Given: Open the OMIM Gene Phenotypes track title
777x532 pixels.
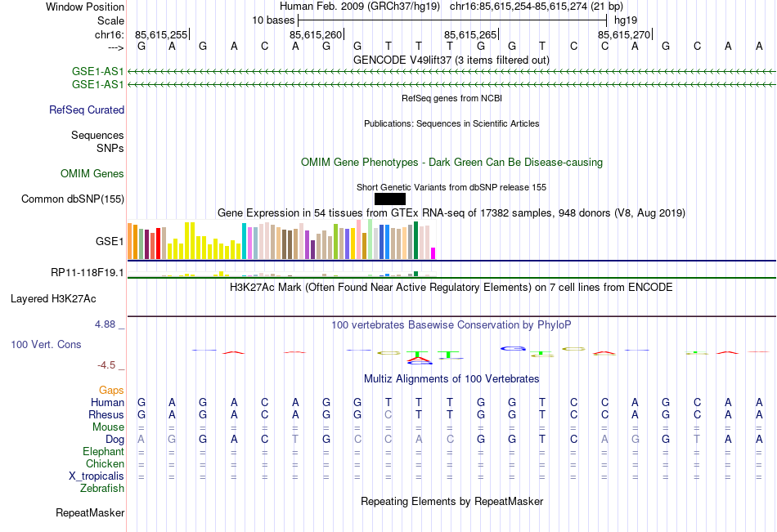Looking at the screenshot, I should [451, 162].
